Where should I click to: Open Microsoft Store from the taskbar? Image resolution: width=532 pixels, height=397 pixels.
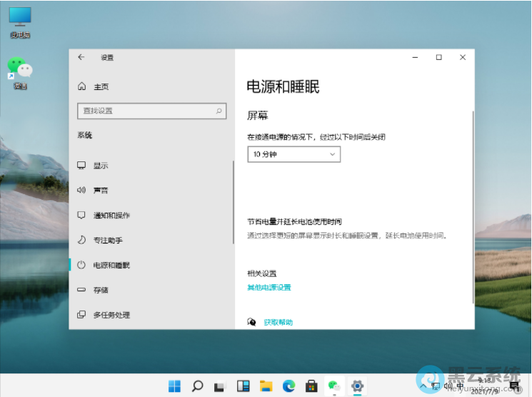[311, 386]
